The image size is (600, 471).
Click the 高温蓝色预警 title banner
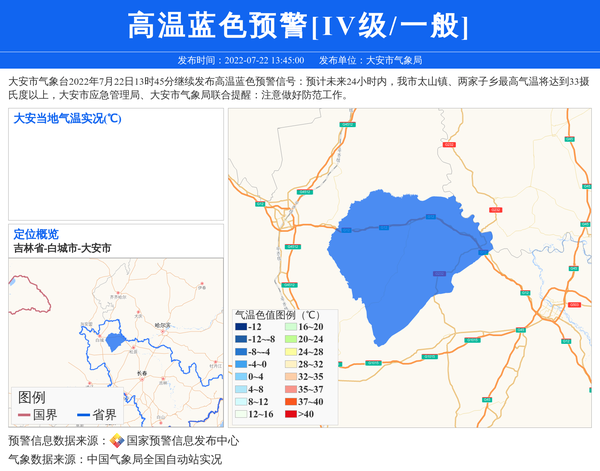click(x=300, y=26)
